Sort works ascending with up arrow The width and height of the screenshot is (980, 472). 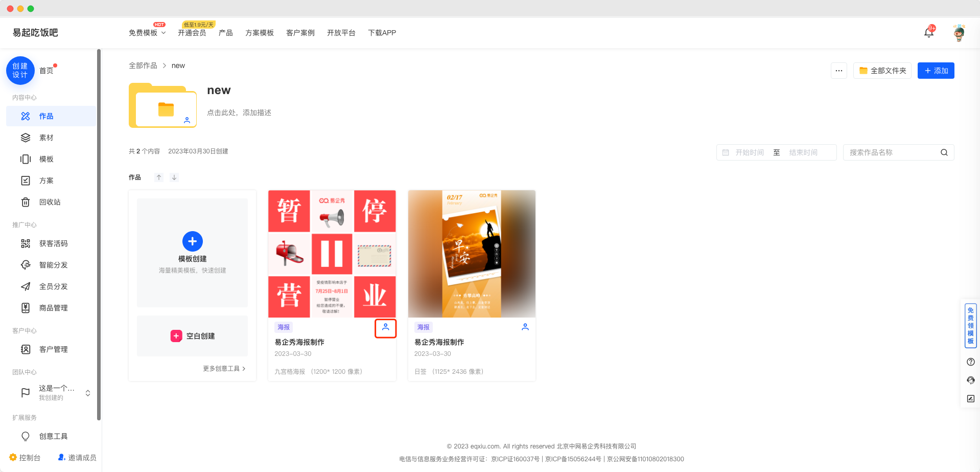(159, 177)
